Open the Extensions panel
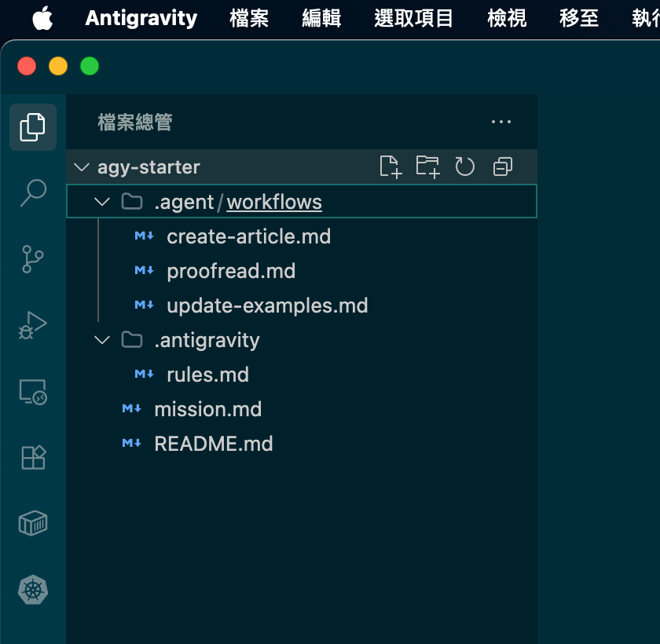660x644 pixels. point(32,456)
